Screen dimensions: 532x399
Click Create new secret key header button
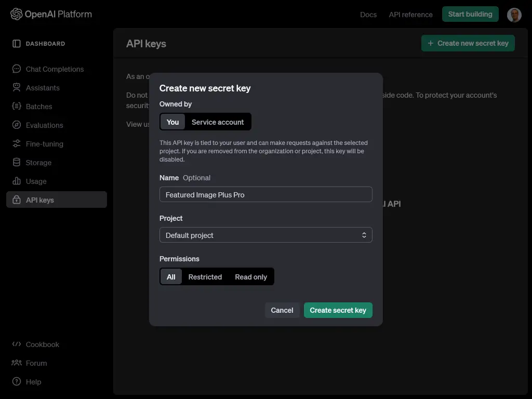point(468,44)
